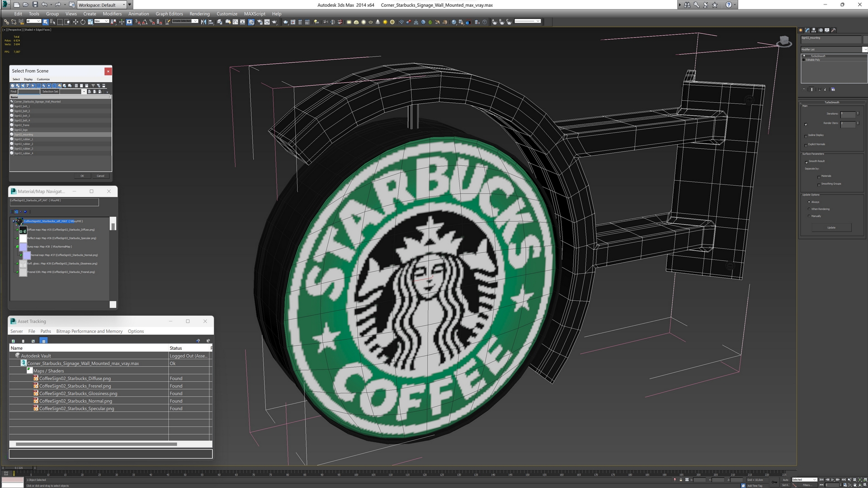Click Cancel in Select From Scene

pos(100,176)
